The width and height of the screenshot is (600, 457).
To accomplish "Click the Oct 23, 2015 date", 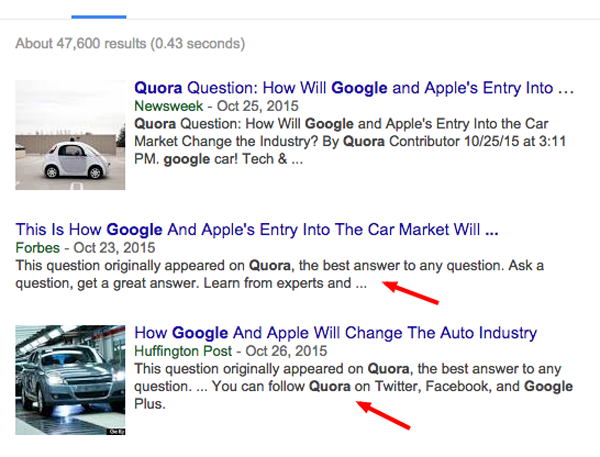I will point(111,247).
